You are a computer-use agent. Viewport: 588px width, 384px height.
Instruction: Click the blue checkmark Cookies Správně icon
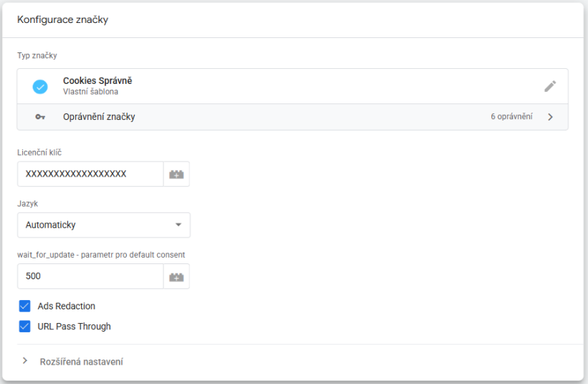tap(40, 87)
